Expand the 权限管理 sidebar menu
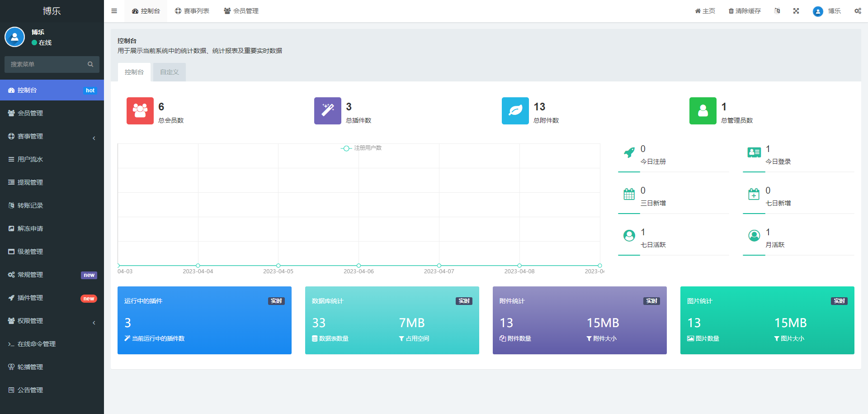The image size is (868, 414). click(x=52, y=321)
